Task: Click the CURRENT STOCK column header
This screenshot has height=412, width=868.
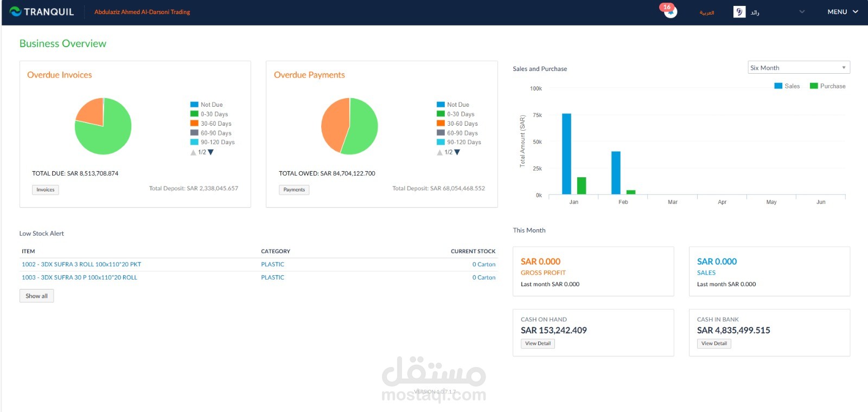Action: pos(473,252)
